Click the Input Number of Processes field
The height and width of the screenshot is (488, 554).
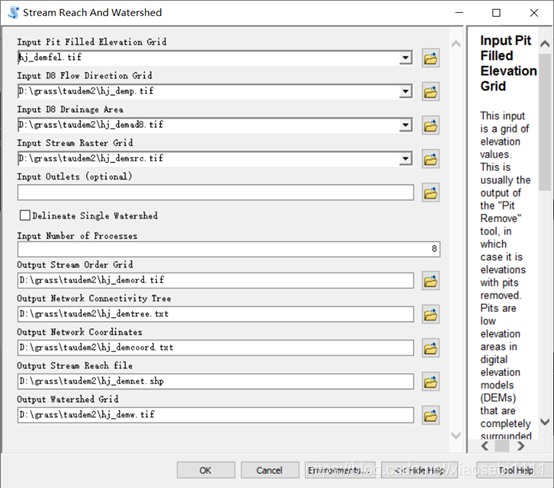tap(229, 249)
